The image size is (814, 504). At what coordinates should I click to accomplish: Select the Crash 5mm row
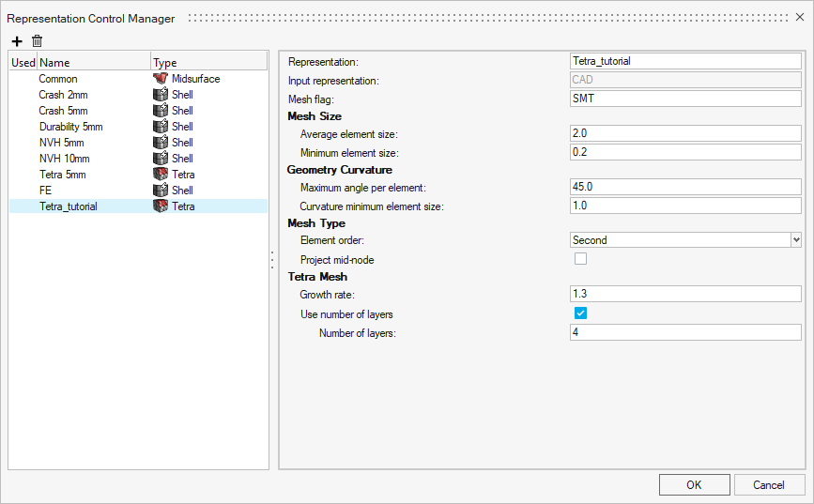(x=64, y=111)
